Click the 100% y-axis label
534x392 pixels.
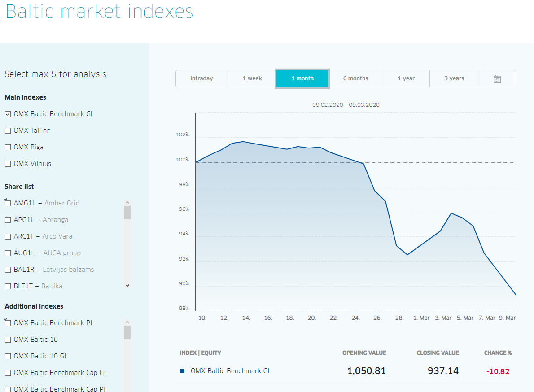click(x=182, y=160)
